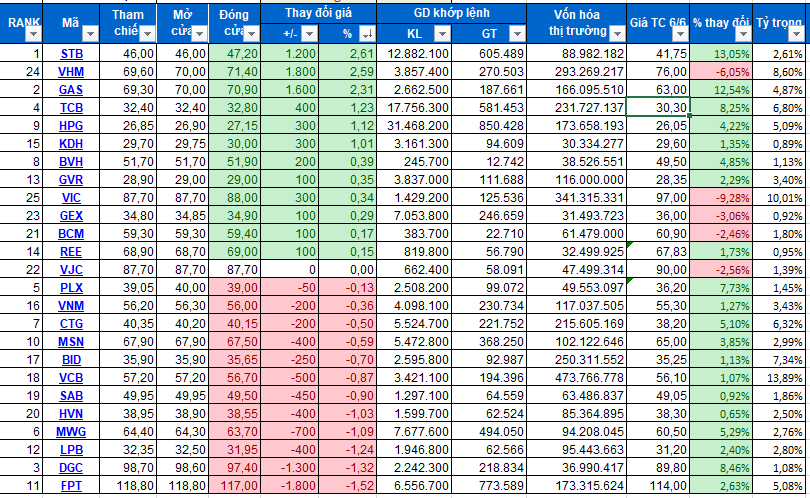Open the VIC ticker link
Viewport: 810px width, 498px height.
71,198
